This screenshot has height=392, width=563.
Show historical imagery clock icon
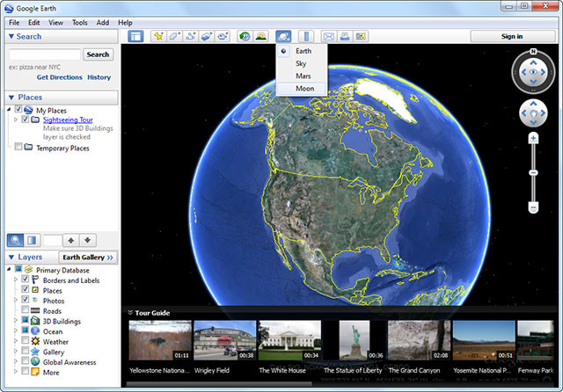point(245,36)
